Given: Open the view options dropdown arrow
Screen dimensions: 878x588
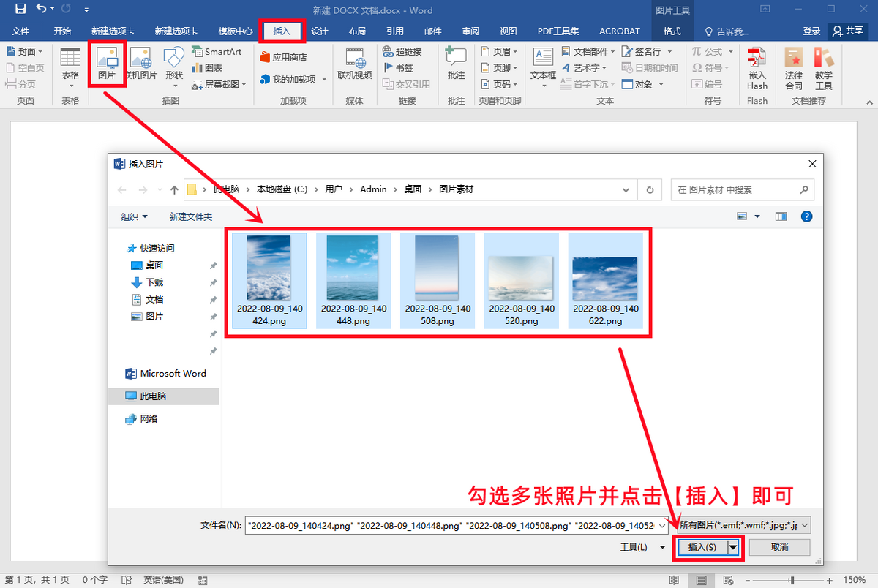Looking at the screenshot, I should tap(757, 216).
